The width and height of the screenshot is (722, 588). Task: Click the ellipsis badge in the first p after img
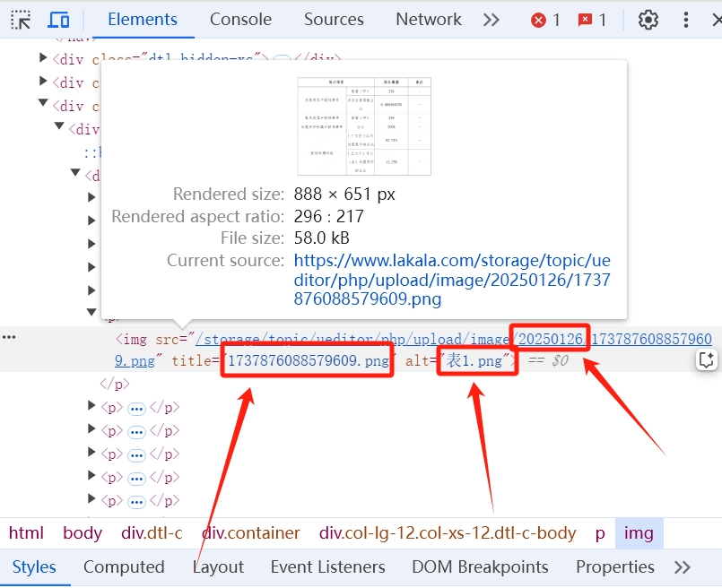pos(136,409)
